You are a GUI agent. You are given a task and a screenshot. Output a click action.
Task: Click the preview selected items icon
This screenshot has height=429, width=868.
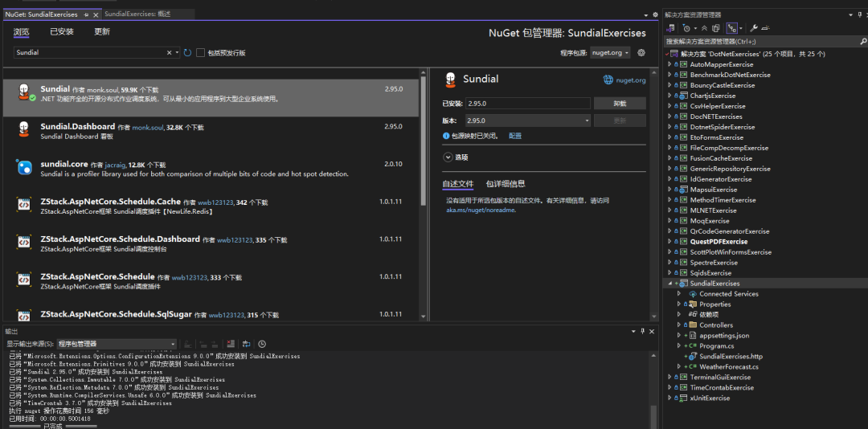[766, 28]
